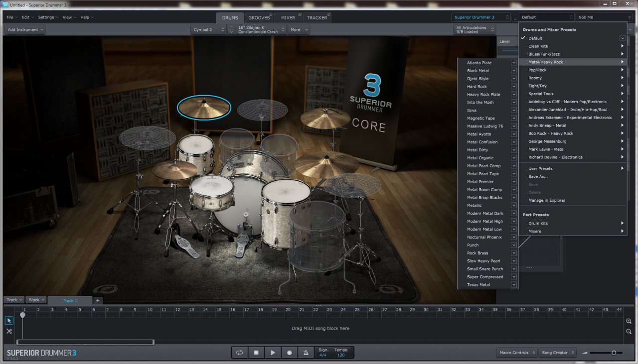Expand the Macro Controls panel
638x364 pixels.
(x=517, y=353)
